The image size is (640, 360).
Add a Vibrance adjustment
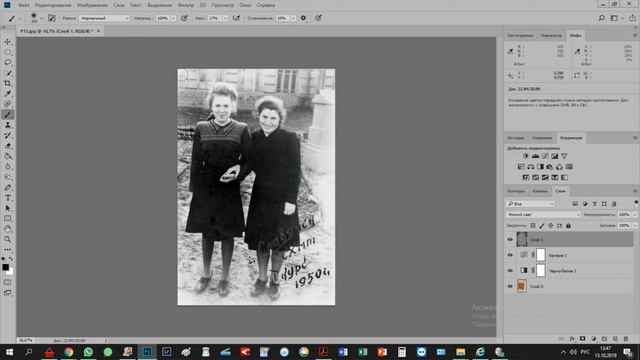(564, 156)
